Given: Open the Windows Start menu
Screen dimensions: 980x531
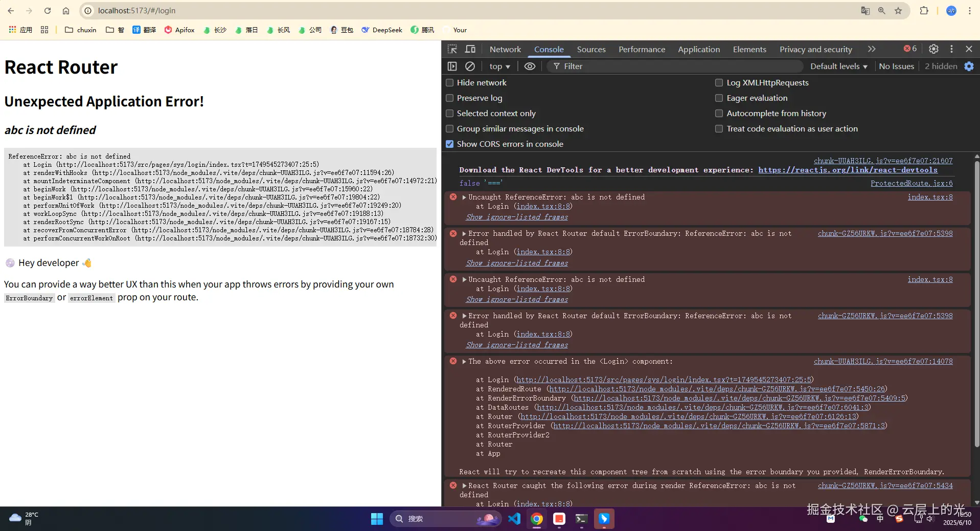Looking at the screenshot, I should (x=377, y=519).
